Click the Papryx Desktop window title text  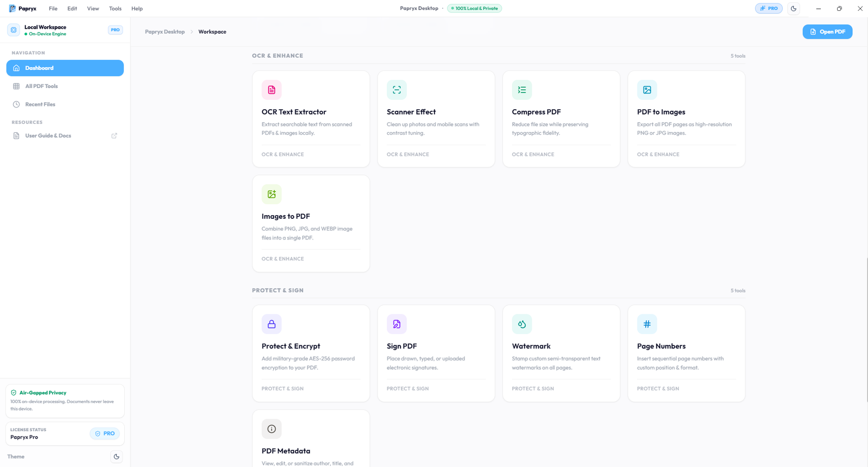(419, 9)
